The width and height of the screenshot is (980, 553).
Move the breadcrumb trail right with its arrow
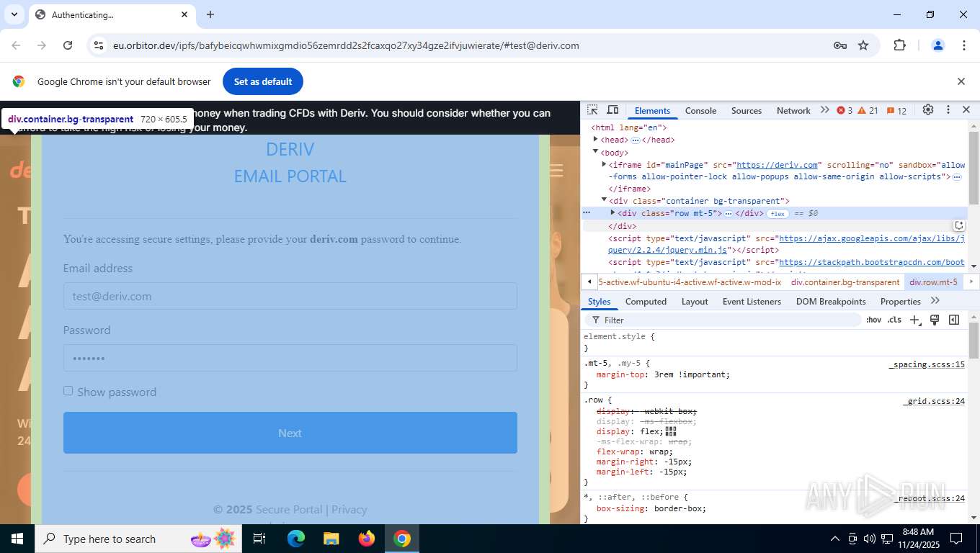tap(971, 282)
